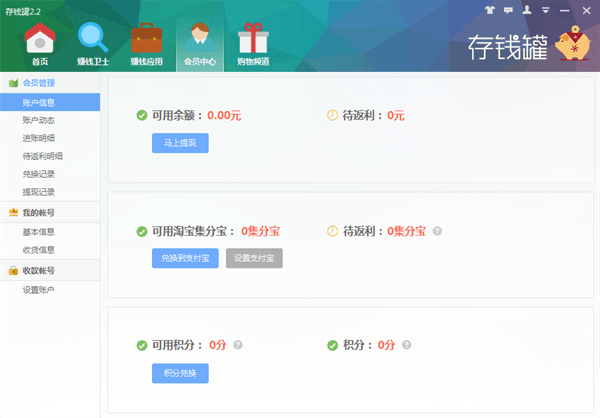Select 账户动态 in the sidebar
600x418 pixels.
38,120
